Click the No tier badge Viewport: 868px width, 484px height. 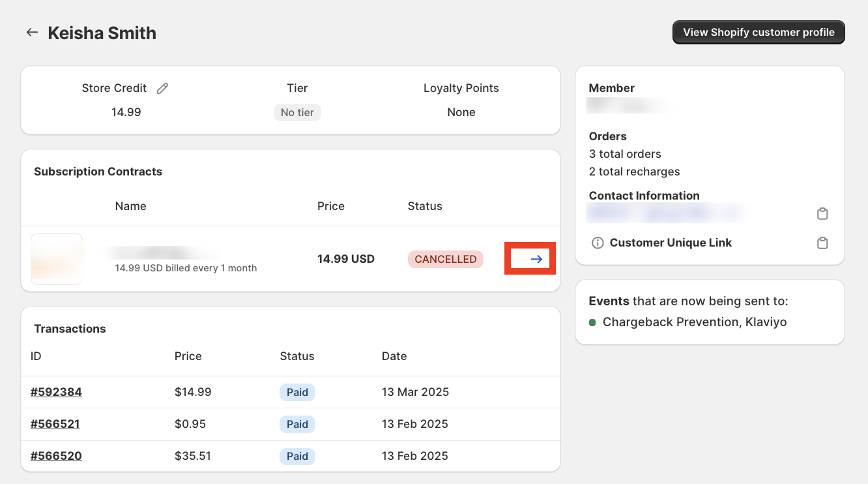297,112
